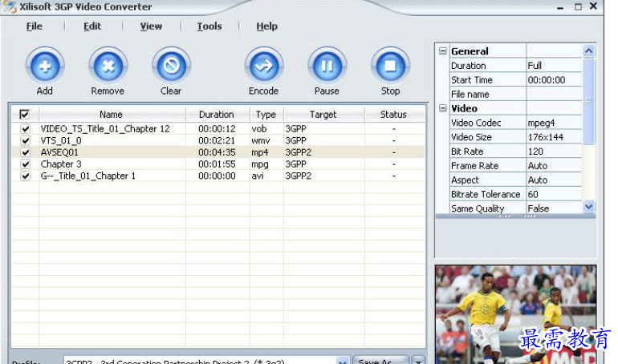Uncheck VIDEO_TS_Title_01_Chapter 12 checkbox
The height and width of the screenshot is (364, 618).
26,128
